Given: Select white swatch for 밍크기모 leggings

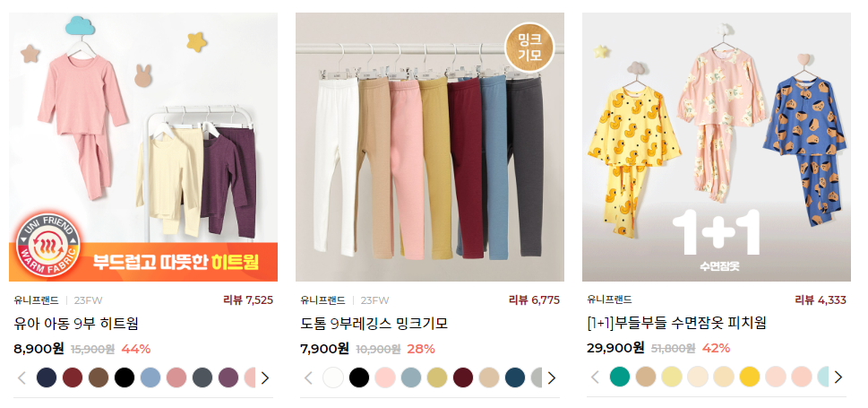Looking at the screenshot, I should pos(333,378).
